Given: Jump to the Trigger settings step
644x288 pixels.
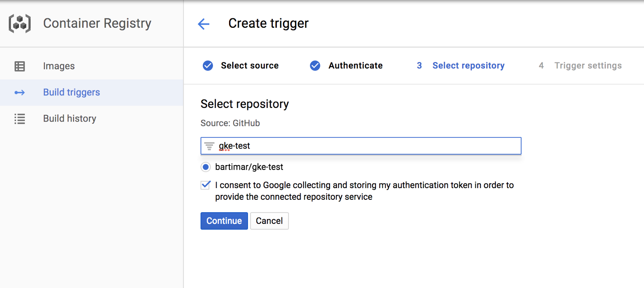Looking at the screenshot, I should (588, 66).
